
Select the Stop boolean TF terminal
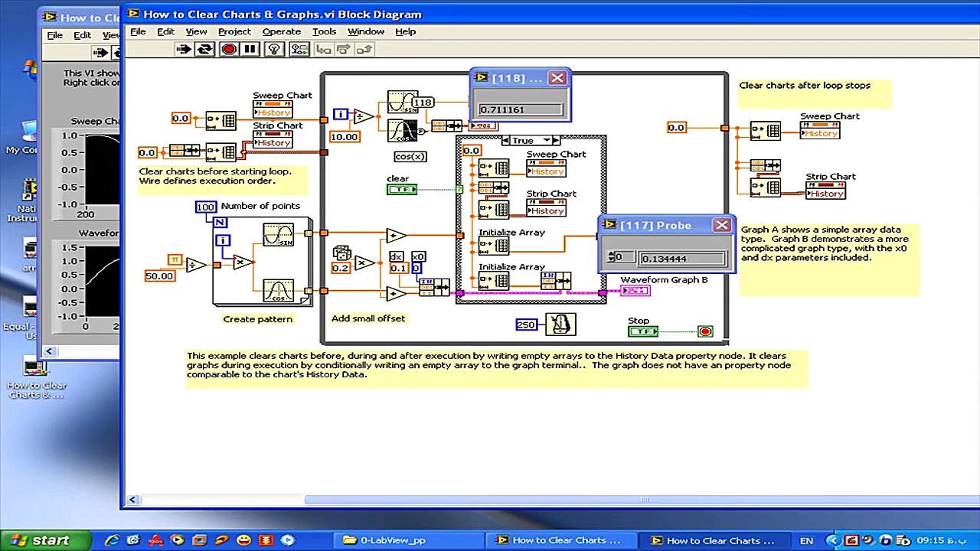[x=642, y=331]
